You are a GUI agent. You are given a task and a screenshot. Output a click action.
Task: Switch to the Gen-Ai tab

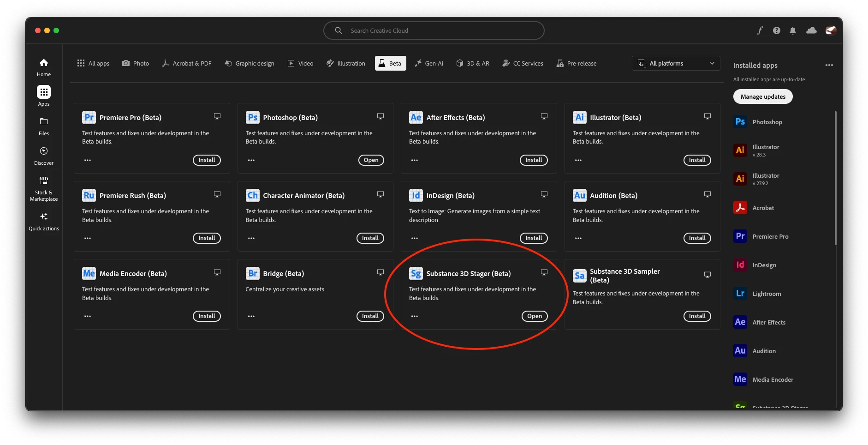(429, 63)
